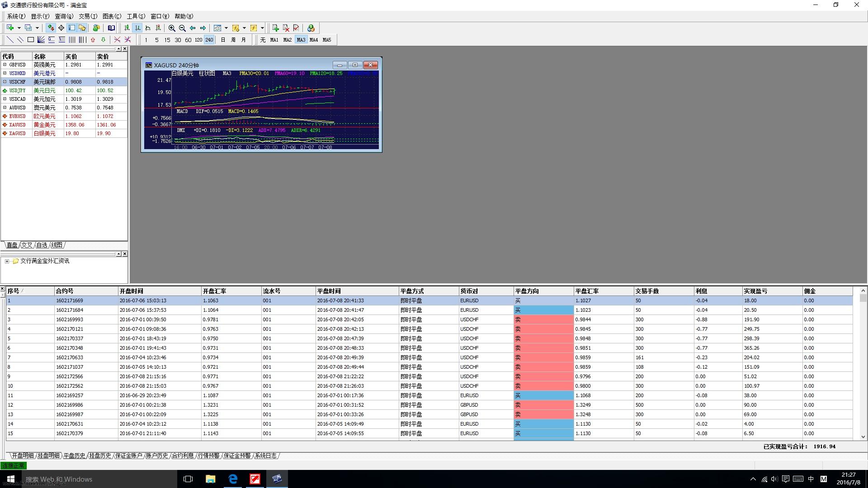Expand the 交行满金宝外汇资讯 tree node
The image size is (868, 488).
(7, 261)
